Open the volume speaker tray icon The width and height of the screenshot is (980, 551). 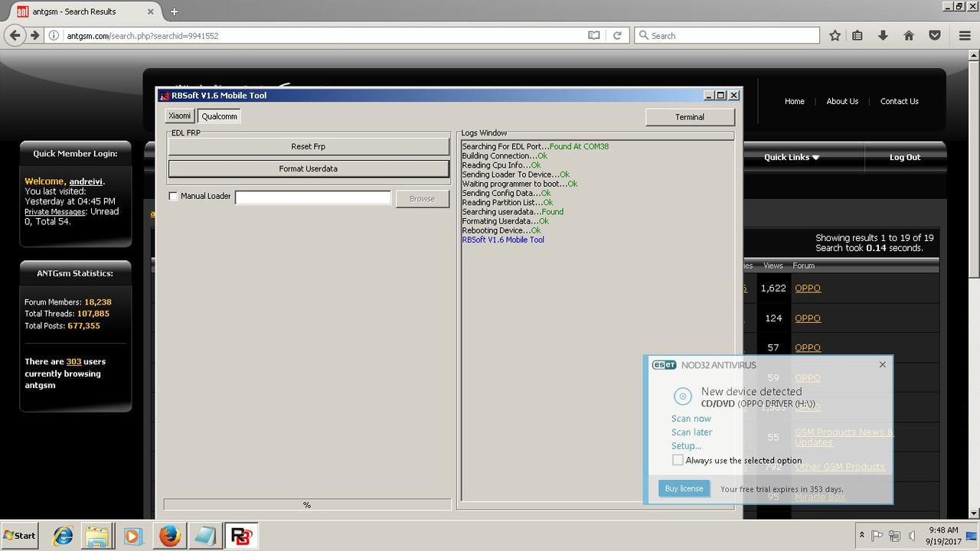point(912,536)
